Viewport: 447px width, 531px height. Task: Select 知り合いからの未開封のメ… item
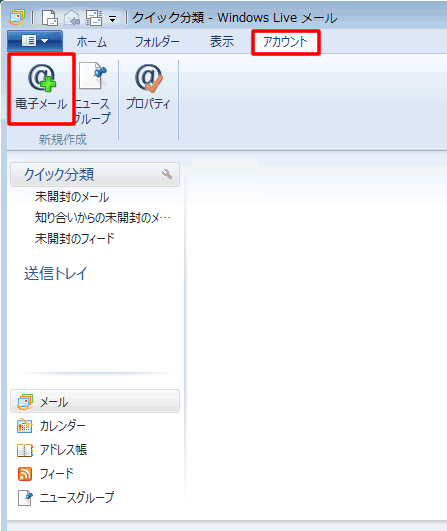(103, 217)
